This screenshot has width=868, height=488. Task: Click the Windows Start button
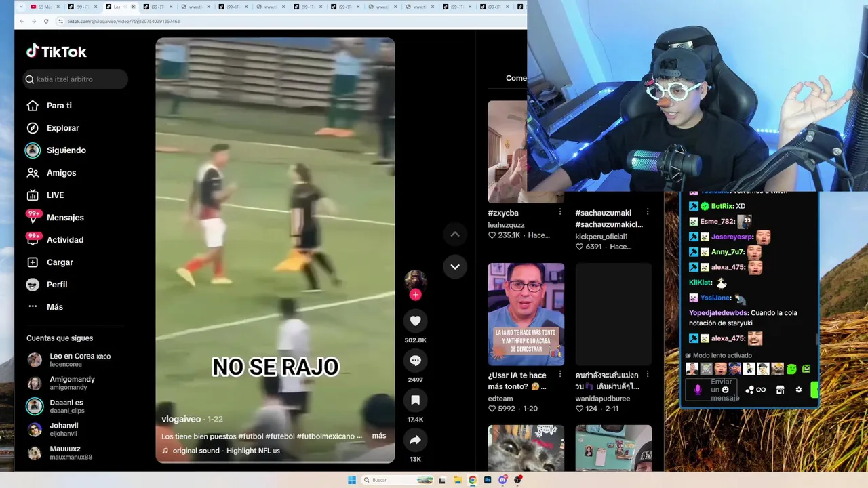(352, 480)
